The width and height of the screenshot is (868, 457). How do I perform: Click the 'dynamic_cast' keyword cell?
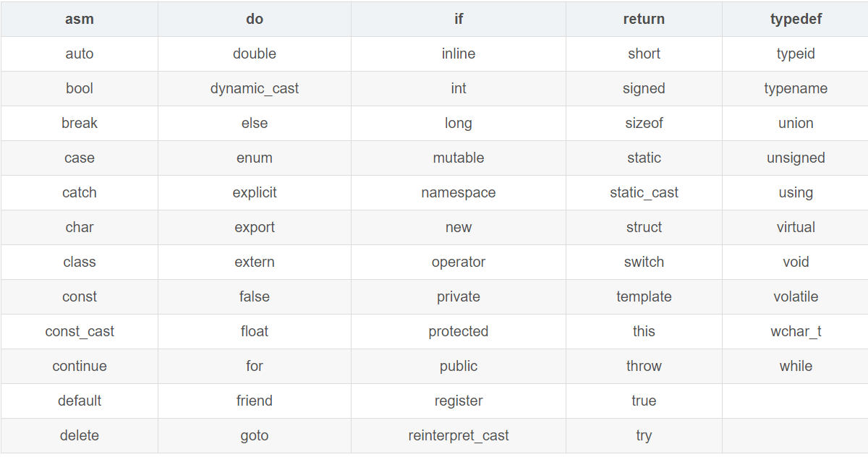point(255,89)
